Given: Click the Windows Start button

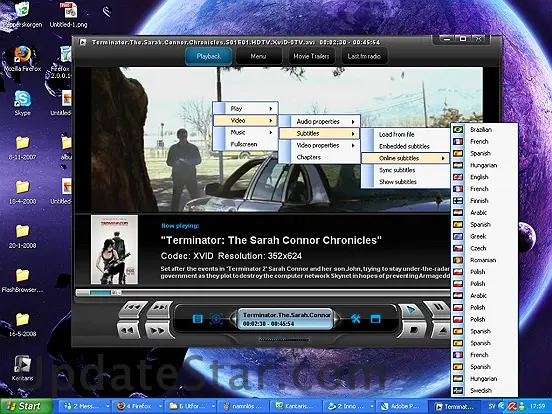Looking at the screenshot, I should pyautogui.click(x=26, y=406).
